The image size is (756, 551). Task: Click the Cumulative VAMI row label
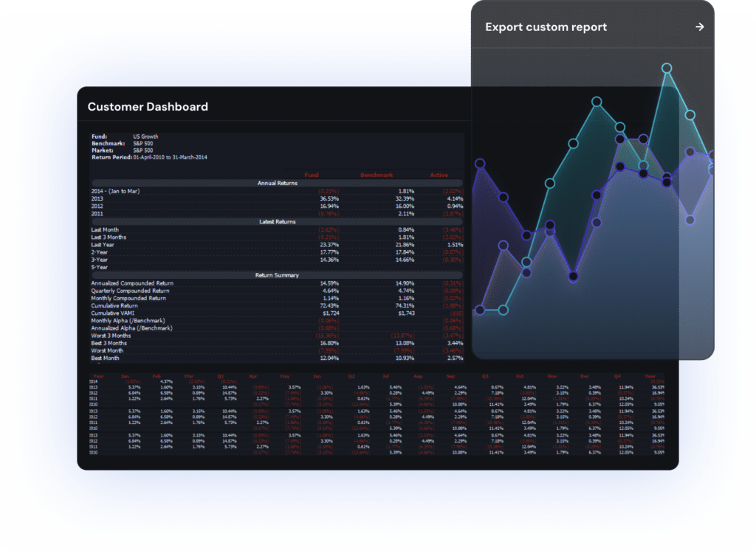click(112, 313)
